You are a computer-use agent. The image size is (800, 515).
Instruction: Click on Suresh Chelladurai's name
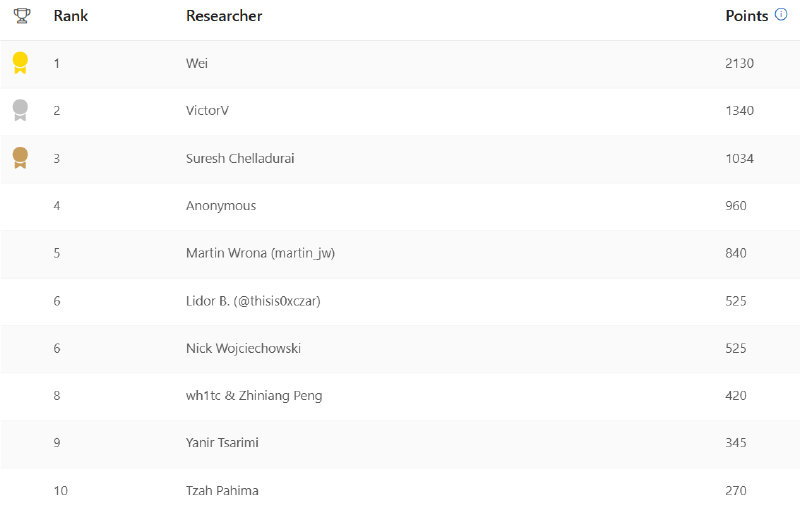(x=240, y=158)
